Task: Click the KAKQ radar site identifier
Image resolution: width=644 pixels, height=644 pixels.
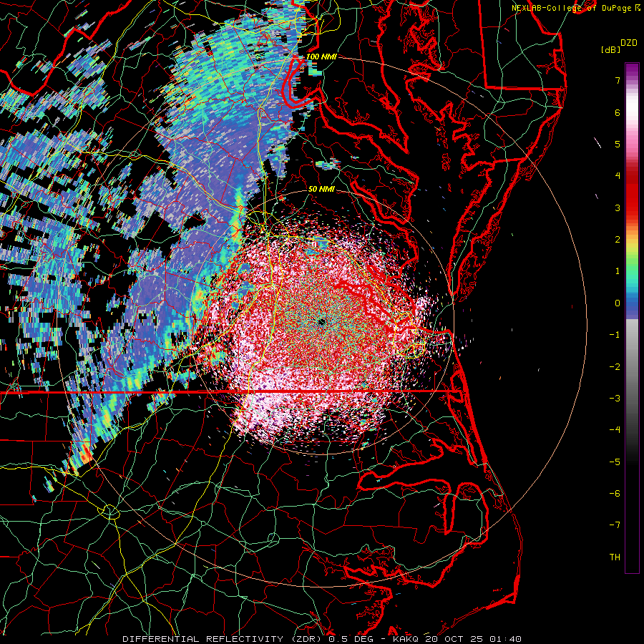Action: click(406, 639)
